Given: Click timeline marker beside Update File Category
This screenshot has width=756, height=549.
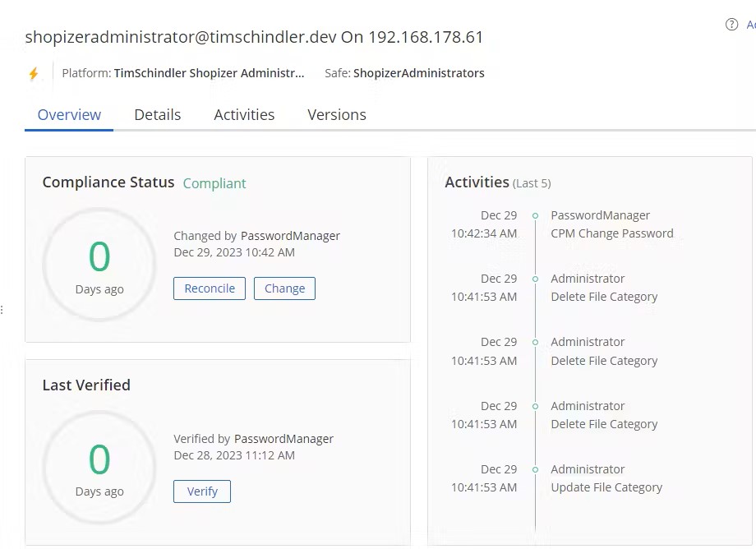Looking at the screenshot, I should point(535,469).
